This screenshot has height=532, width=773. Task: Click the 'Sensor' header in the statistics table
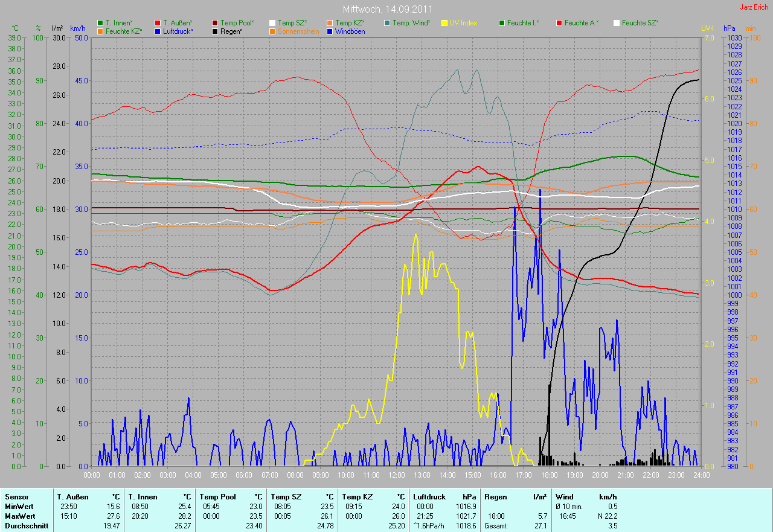tap(17, 497)
